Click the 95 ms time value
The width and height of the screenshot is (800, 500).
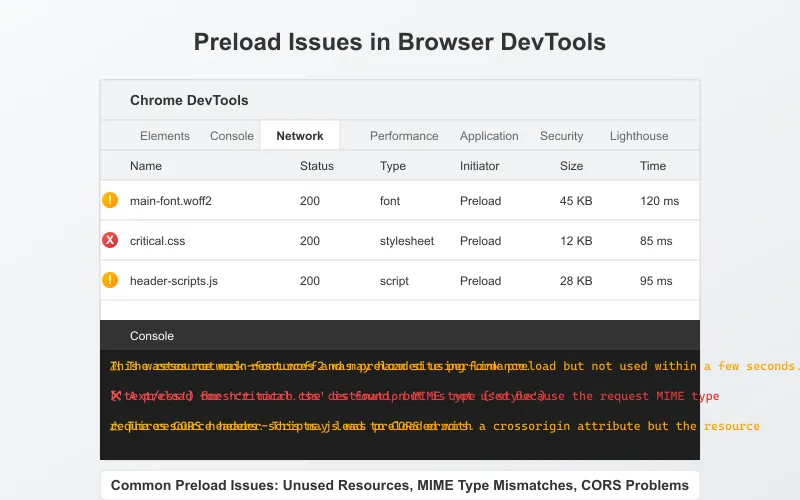(656, 281)
